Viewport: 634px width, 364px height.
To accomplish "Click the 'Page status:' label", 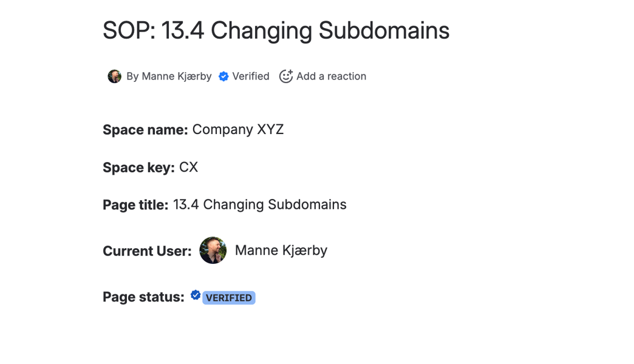I will click(143, 297).
